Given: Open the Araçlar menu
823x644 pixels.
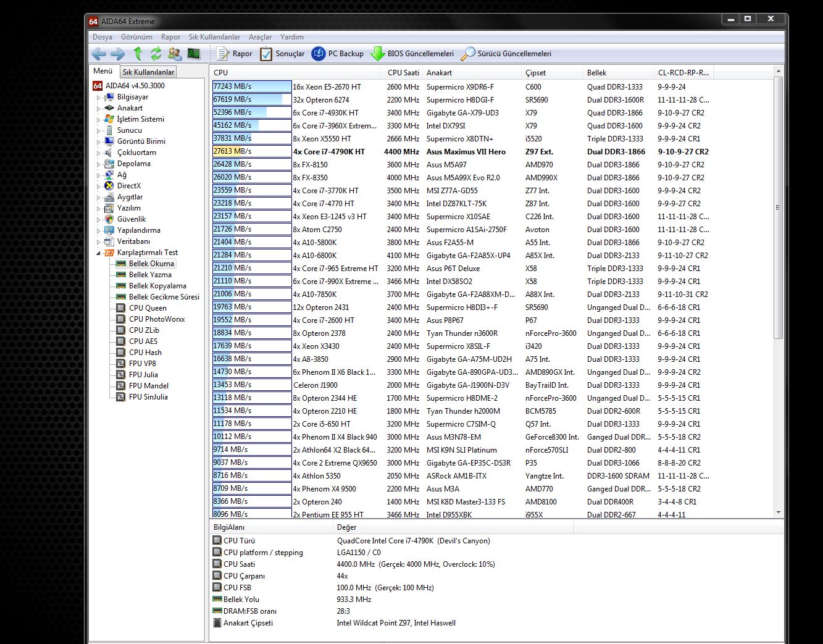Looking at the screenshot, I should (x=260, y=37).
